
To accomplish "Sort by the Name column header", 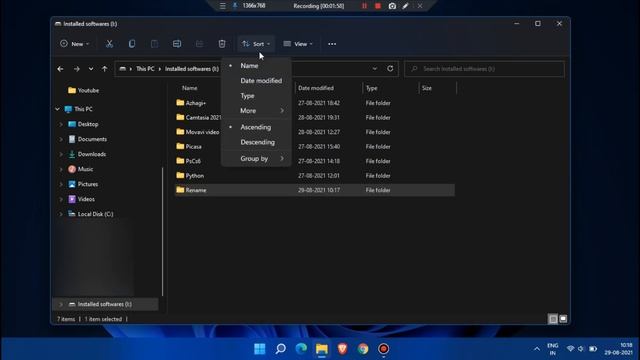I will pos(189,88).
